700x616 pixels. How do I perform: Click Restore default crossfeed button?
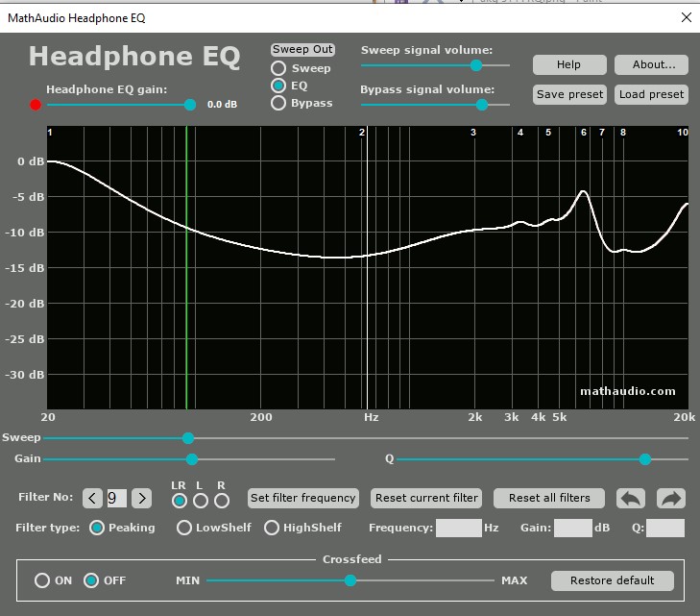click(612, 580)
